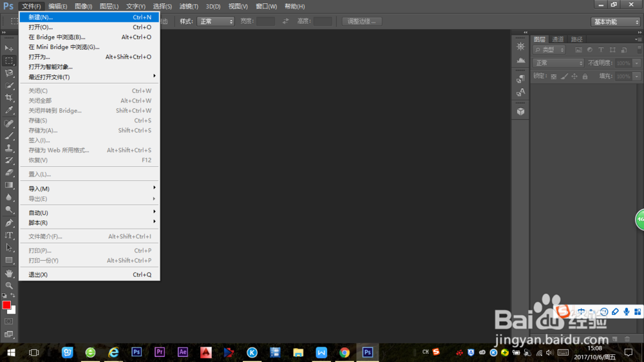
Task: Open File Explorer from the taskbar
Action: [x=298, y=352]
